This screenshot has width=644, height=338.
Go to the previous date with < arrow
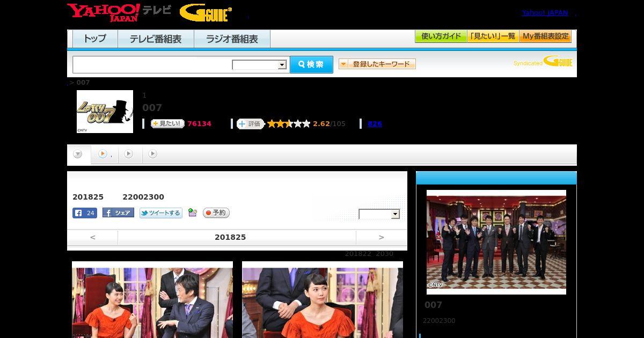coord(92,237)
